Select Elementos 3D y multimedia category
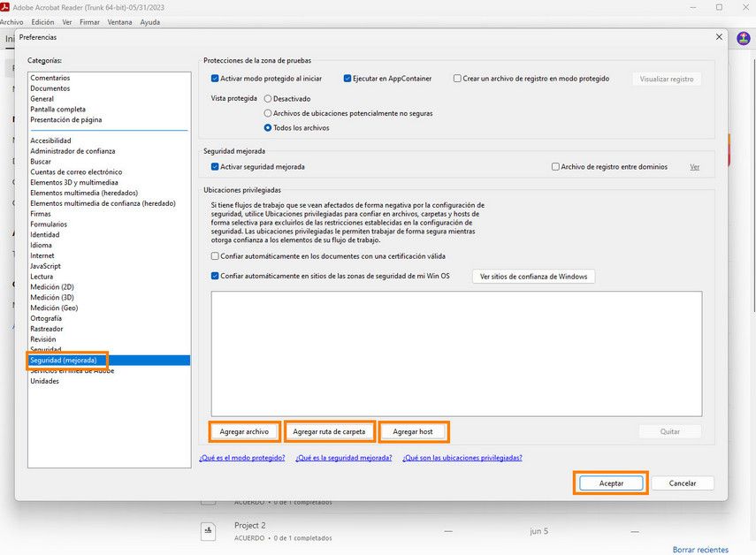Viewport: 756px width, 555px height. pos(74,182)
